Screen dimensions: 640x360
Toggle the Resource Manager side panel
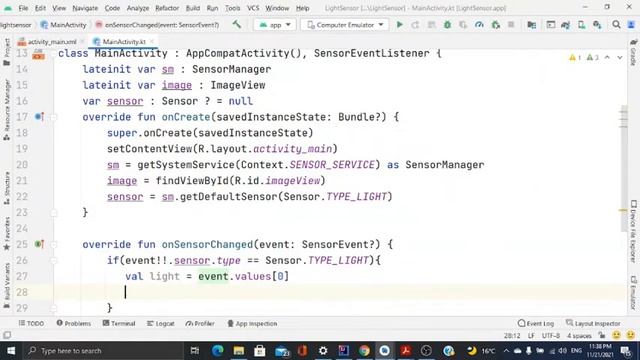click(7, 110)
